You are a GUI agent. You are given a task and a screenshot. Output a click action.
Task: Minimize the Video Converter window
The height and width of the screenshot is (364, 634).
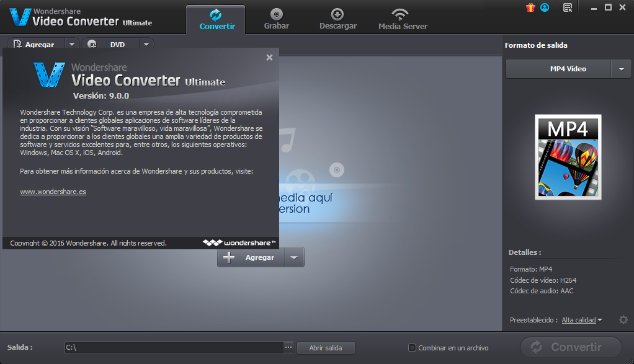tap(594, 7)
